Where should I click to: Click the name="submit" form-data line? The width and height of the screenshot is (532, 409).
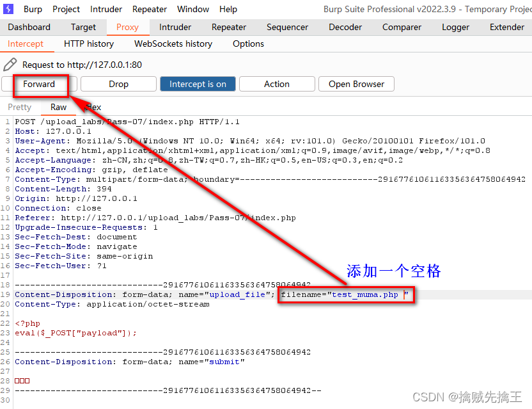tap(130, 362)
